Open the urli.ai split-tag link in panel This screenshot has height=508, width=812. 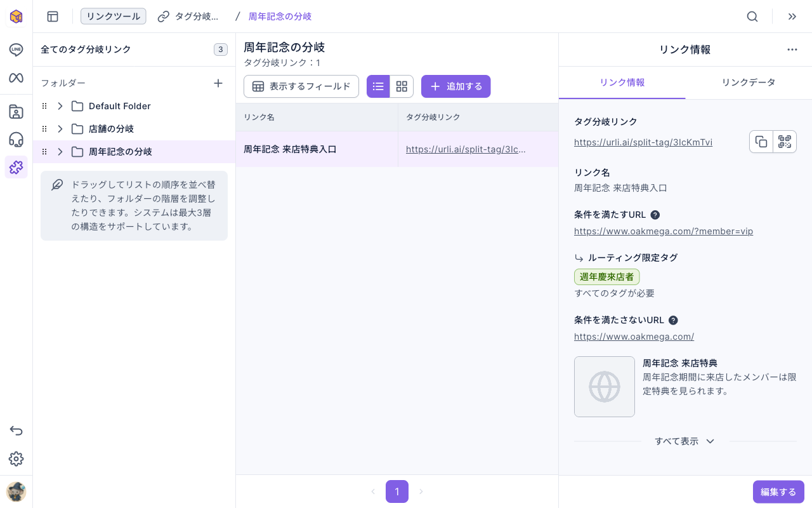click(643, 142)
